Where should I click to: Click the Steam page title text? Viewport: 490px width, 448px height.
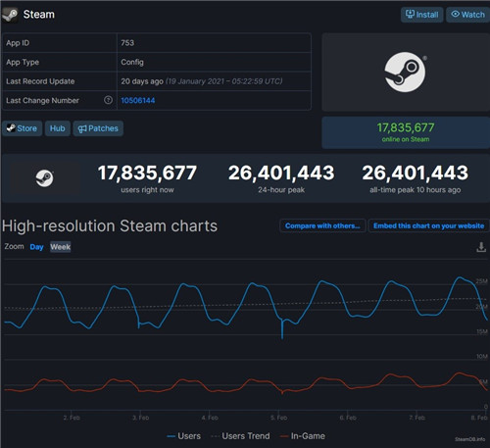point(39,15)
